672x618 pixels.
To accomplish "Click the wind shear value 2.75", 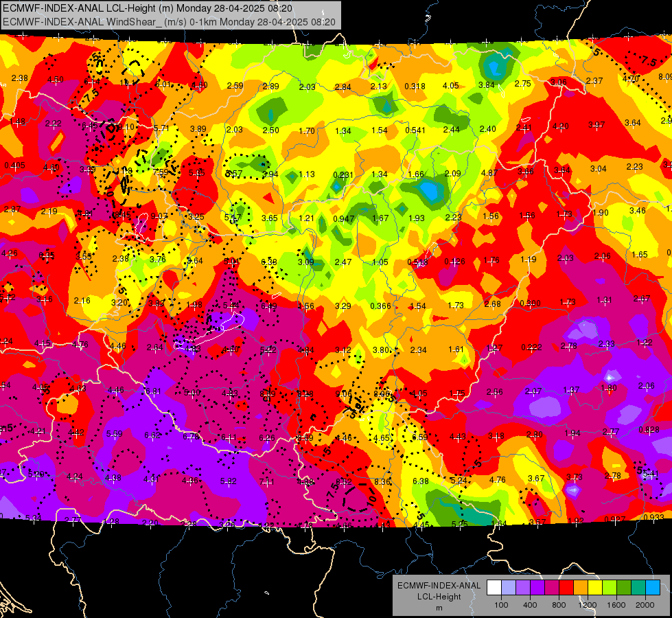I will click(523, 84).
